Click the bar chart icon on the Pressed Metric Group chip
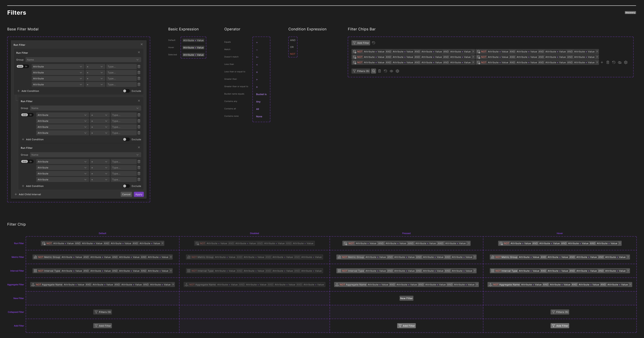Screen dimensions: 644x338 [x=339, y=257]
